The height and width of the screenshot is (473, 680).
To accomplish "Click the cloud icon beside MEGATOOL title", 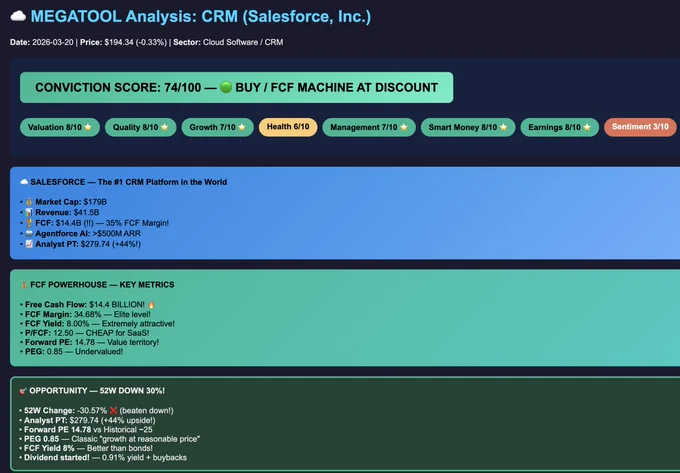I will tap(18, 16).
